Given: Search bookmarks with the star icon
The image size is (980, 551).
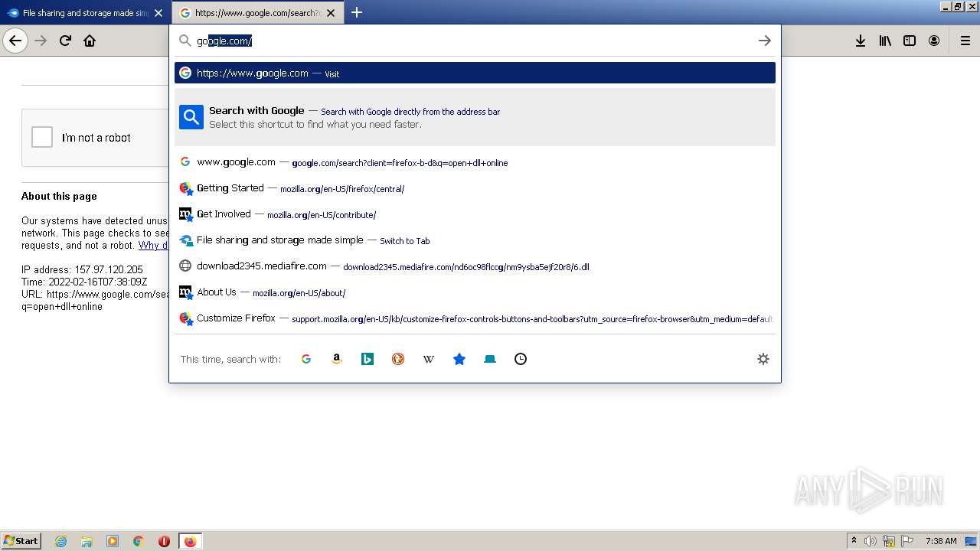Looking at the screenshot, I should tap(459, 359).
